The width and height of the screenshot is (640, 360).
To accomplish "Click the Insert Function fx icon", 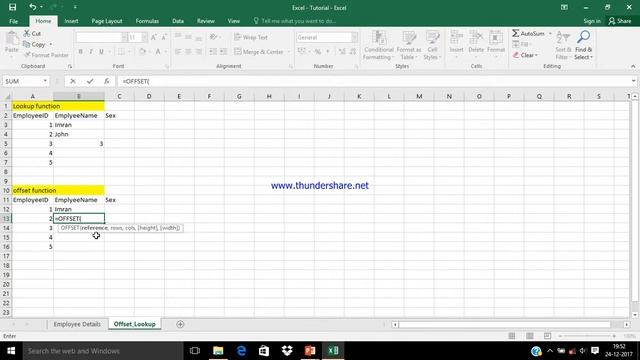I will [107, 81].
